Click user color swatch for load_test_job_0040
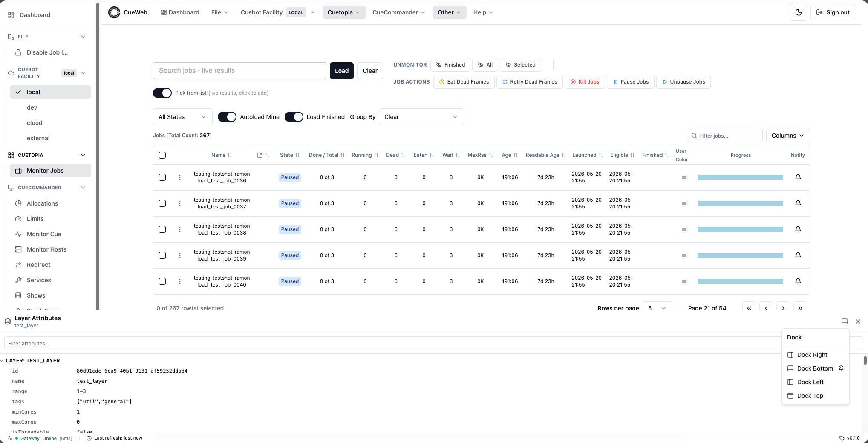Viewport: 868px width, 443px height. (684, 281)
